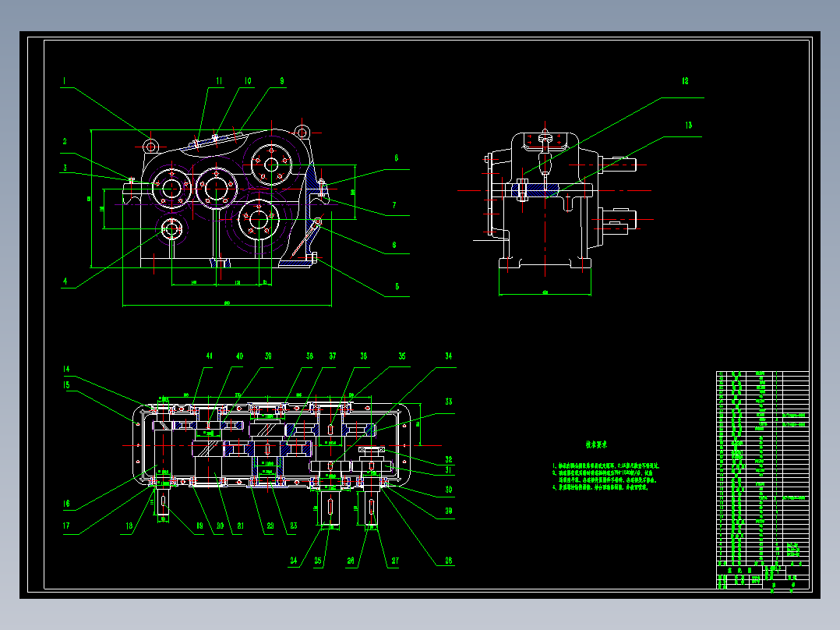Pick callout number 33

[448, 402]
